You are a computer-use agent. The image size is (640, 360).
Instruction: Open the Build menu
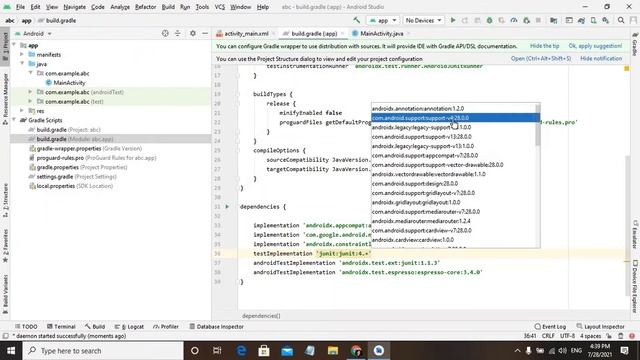click(x=168, y=7)
